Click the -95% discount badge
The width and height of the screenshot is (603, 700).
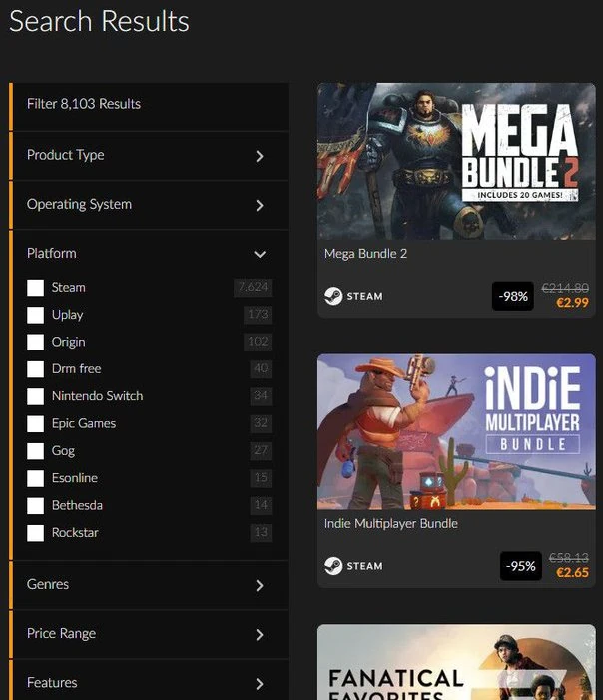pyautogui.click(x=520, y=566)
